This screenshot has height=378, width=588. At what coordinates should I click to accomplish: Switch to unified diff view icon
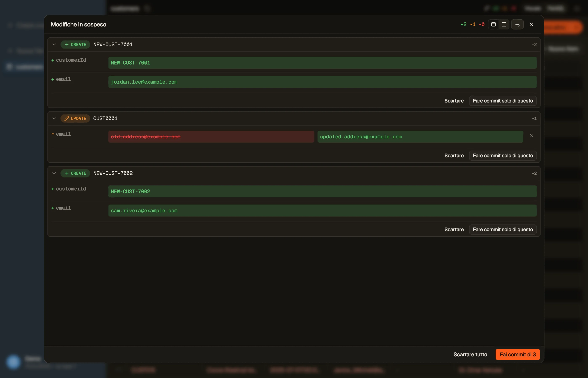coord(493,24)
